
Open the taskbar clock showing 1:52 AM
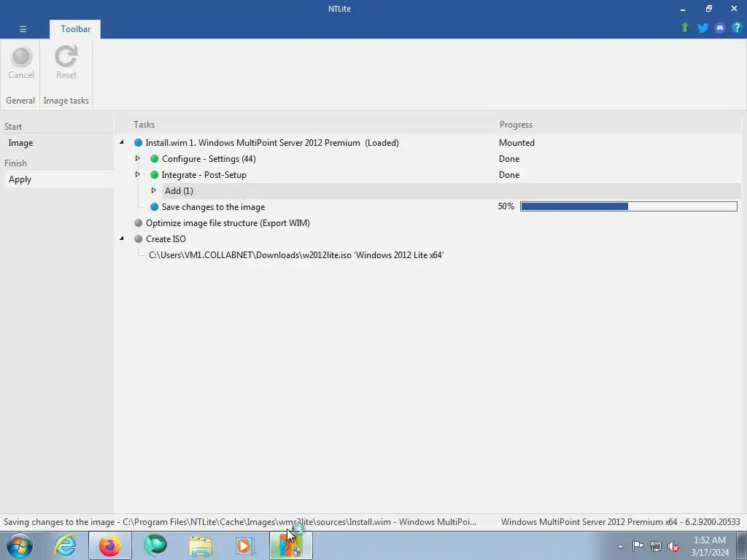click(x=710, y=545)
